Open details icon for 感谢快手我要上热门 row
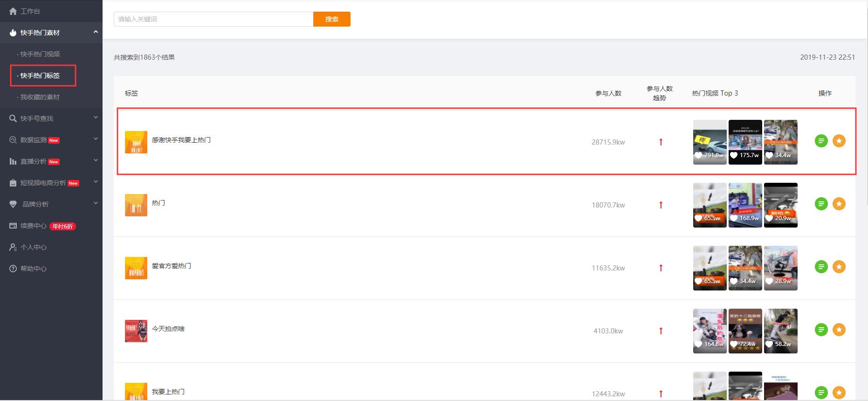The width and height of the screenshot is (868, 401). [x=821, y=141]
